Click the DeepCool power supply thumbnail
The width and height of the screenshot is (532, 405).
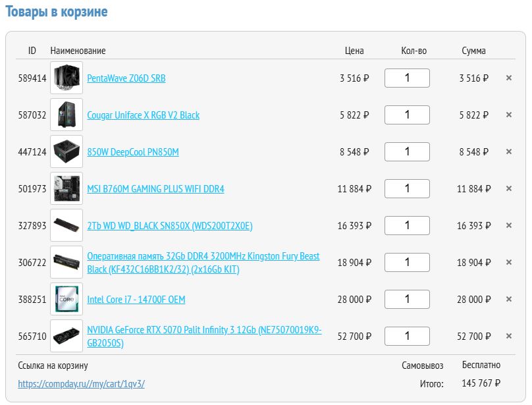coord(66,151)
